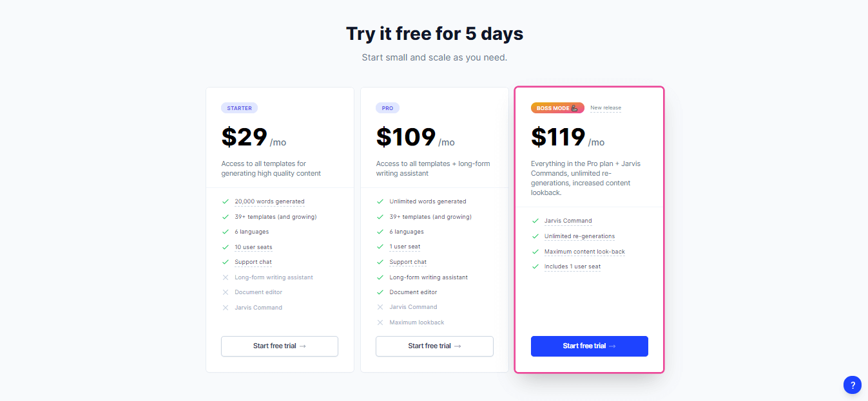Click the checkmark beside Unlimited re-generations
This screenshot has height=401, width=868.
[535, 236]
